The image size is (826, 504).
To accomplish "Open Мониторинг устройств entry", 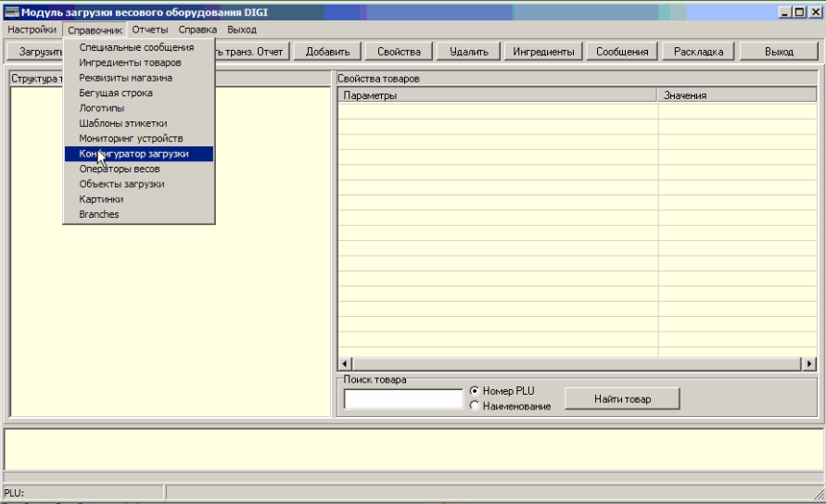I will point(138,139).
